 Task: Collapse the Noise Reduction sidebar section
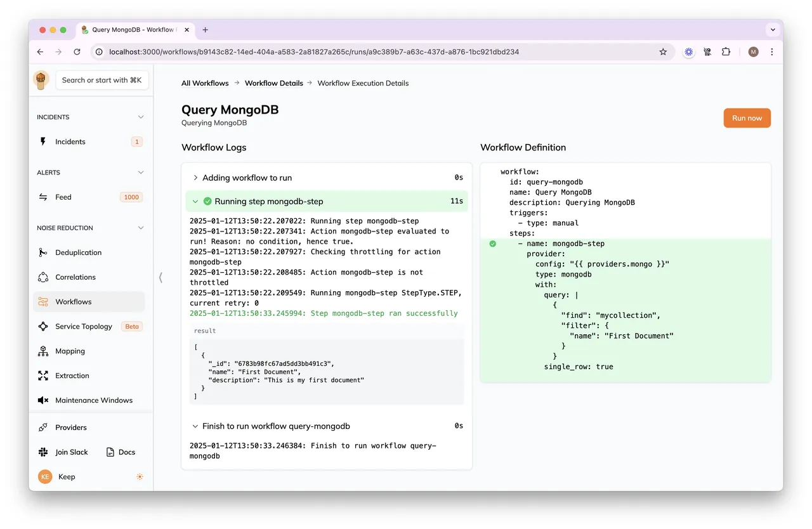click(x=141, y=228)
